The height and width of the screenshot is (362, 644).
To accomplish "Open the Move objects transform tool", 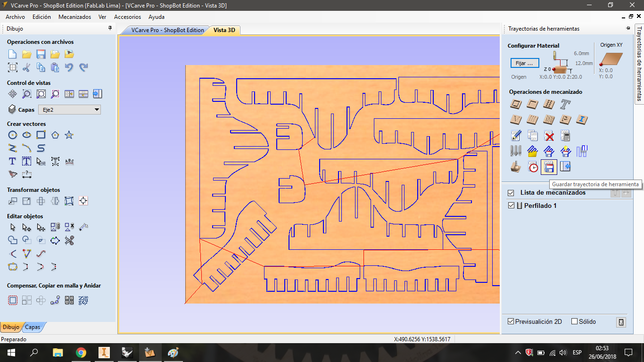I will (13, 201).
